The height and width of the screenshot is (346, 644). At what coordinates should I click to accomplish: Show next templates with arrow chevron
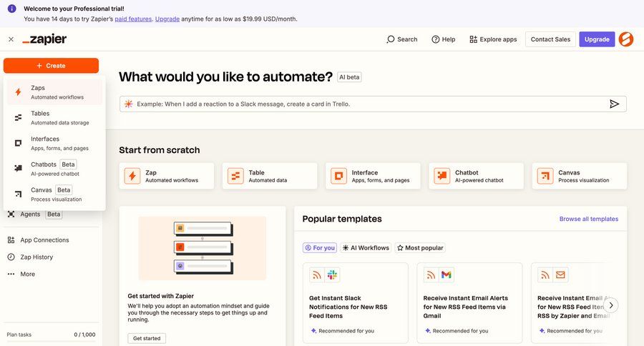point(611,305)
